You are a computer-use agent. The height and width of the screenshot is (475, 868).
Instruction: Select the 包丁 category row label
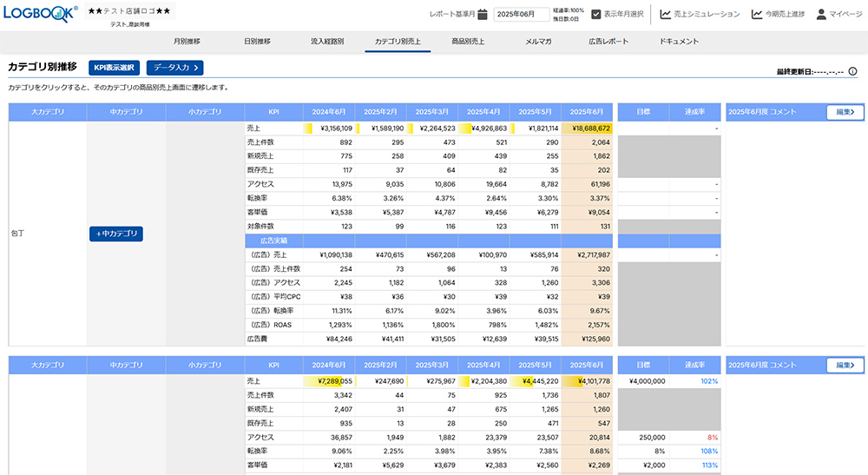16,234
